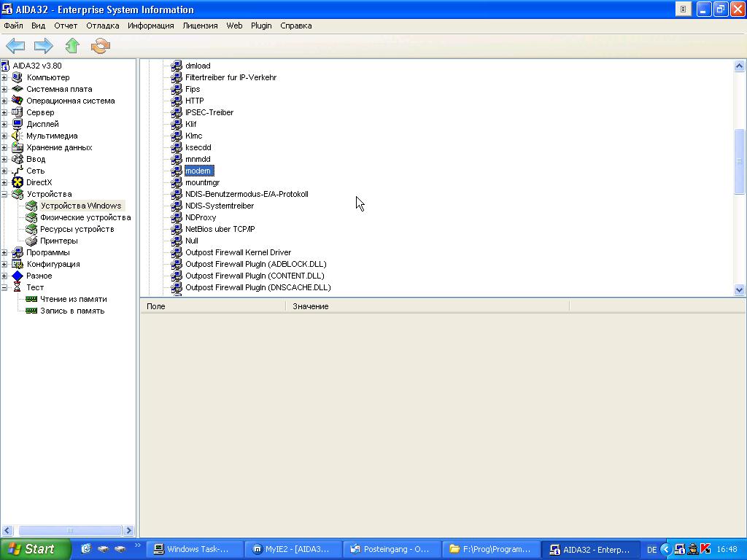Click the Forward arrow toolbar icon
The height and width of the screenshot is (560, 747).
[x=43, y=46]
